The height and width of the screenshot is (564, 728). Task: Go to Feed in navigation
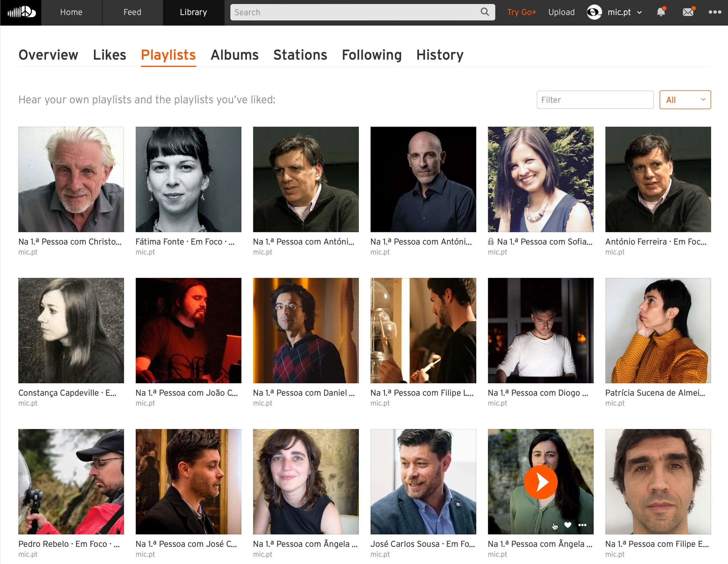click(x=132, y=12)
